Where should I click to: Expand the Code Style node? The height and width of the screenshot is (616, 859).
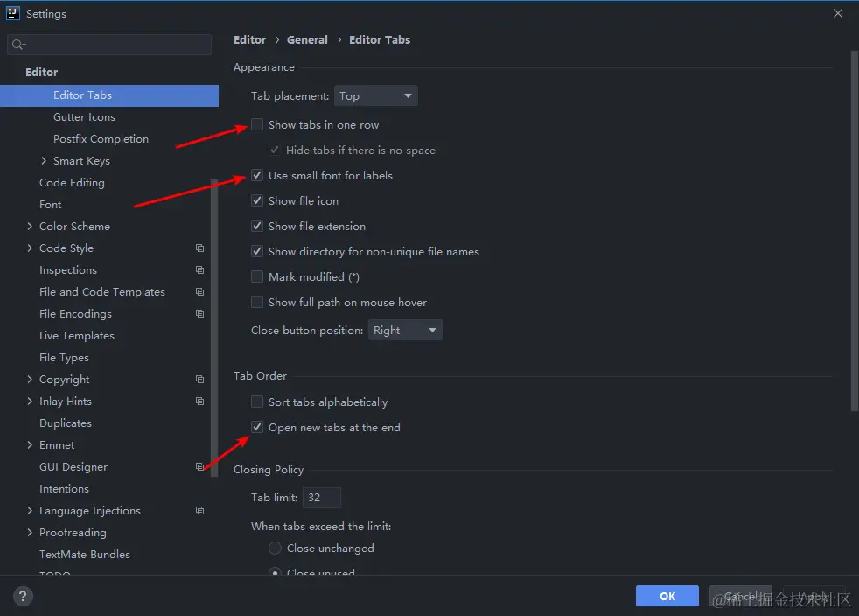(x=30, y=248)
